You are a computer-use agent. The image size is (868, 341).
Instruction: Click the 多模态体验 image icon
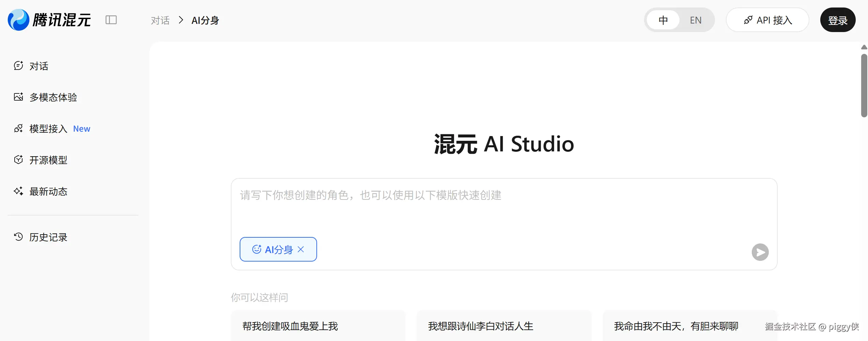[18, 97]
